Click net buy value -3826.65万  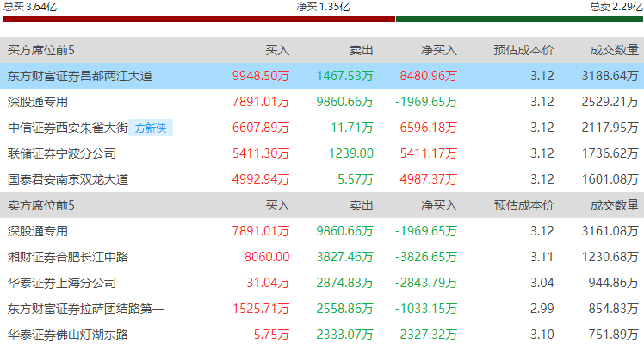(426, 257)
